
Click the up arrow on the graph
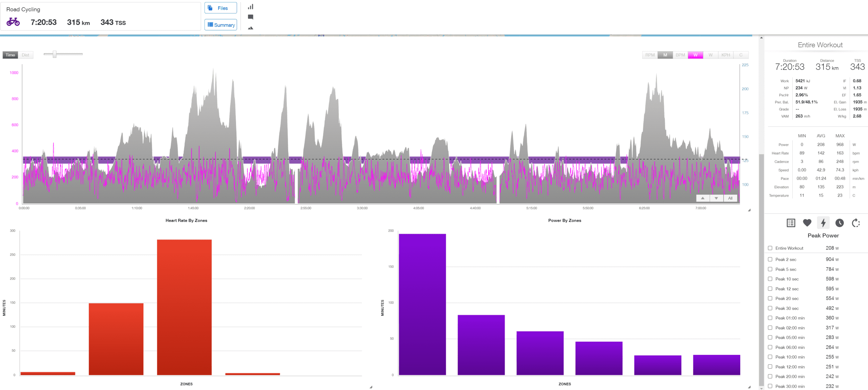[x=703, y=198]
